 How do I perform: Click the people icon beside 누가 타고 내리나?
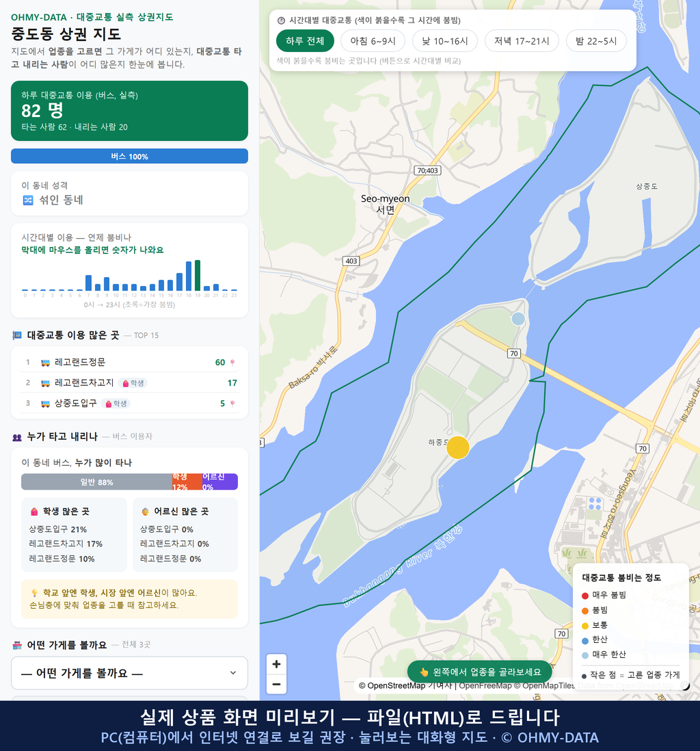click(17, 437)
